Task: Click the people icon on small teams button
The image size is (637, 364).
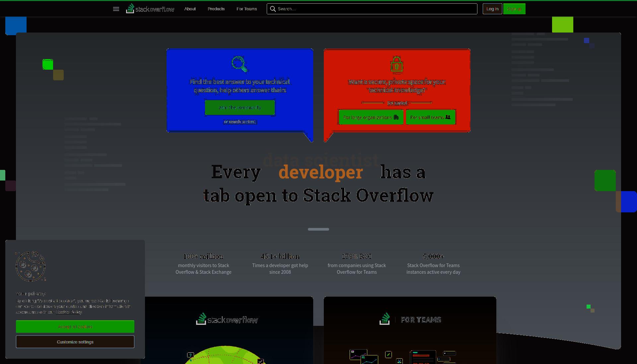Action: tap(448, 117)
